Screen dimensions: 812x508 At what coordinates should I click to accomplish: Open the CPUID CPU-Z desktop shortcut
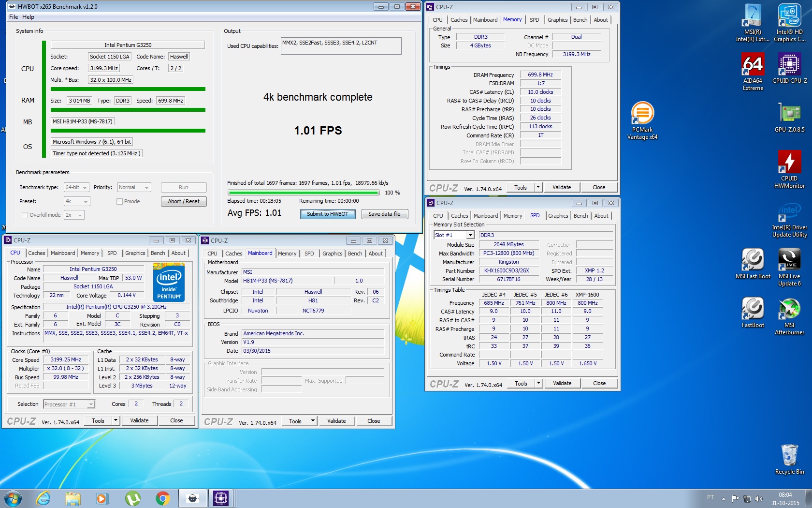790,68
